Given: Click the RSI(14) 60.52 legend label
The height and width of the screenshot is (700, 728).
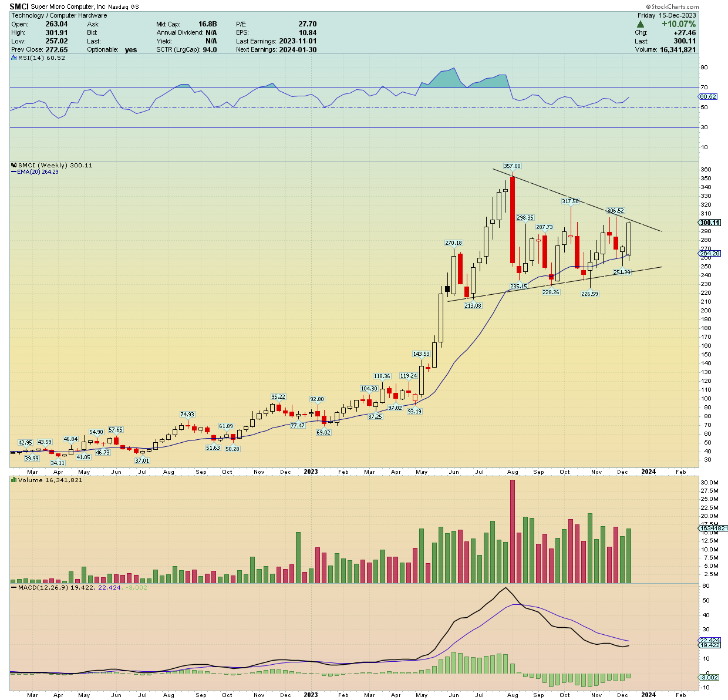Looking at the screenshot, I should (x=42, y=58).
